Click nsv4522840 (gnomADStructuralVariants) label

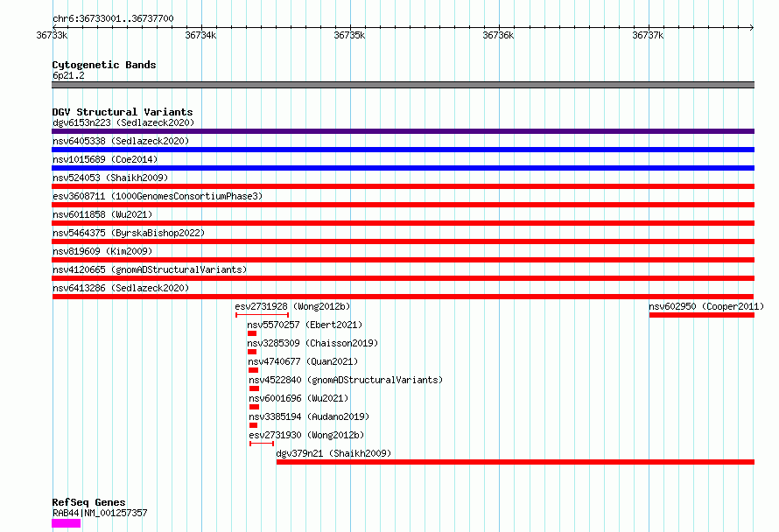(x=346, y=380)
